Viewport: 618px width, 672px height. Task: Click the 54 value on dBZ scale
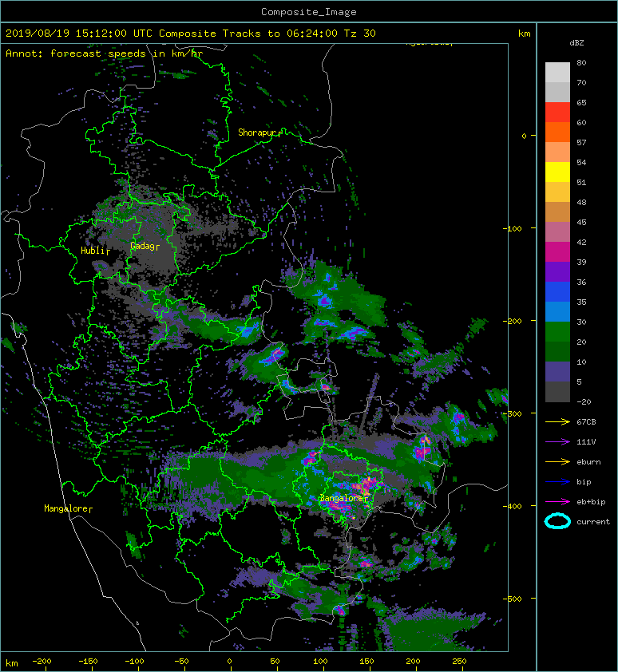point(581,163)
